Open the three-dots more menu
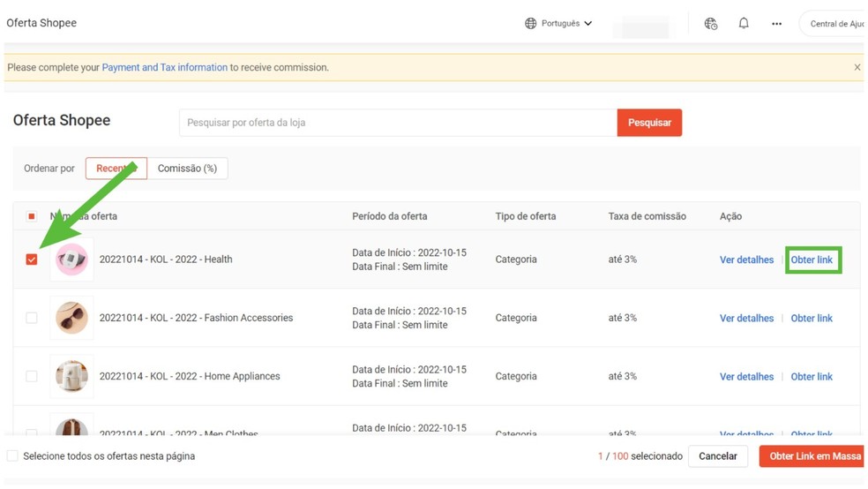The width and height of the screenshot is (868, 489). click(x=776, y=24)
